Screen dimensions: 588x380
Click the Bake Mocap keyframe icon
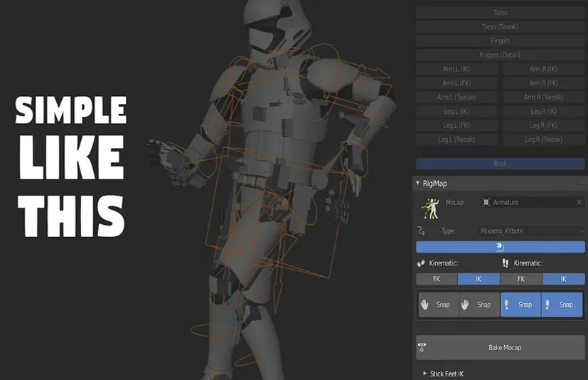click(x=422, y=347)
